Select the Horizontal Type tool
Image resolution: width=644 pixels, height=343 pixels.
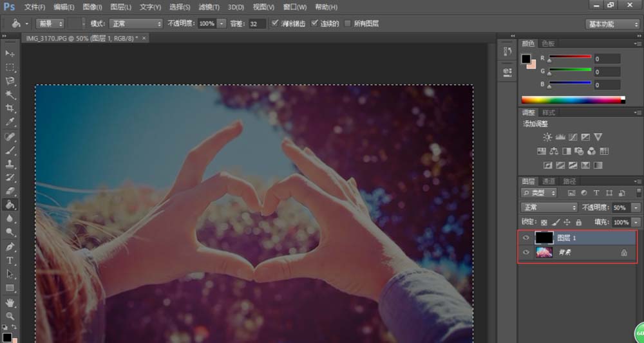click(10, 261)
